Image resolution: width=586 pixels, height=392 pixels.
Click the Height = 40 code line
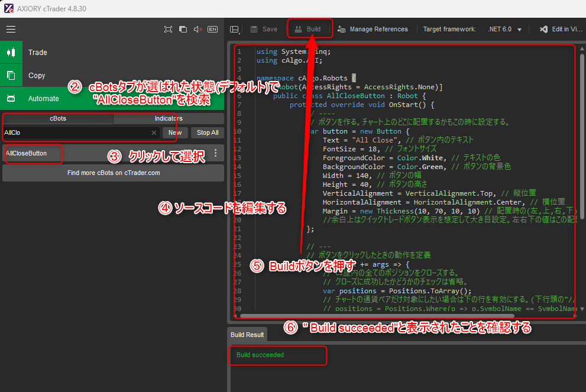tap(375, 184)
